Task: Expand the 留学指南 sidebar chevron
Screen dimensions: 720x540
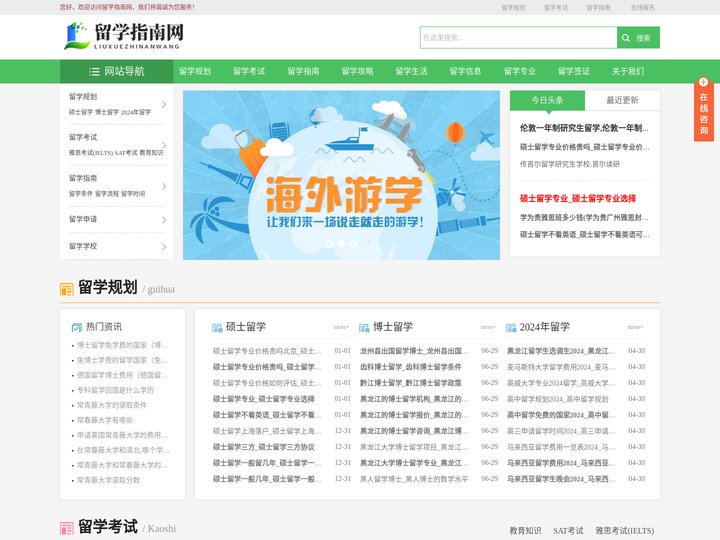Action: click(164, 186)
